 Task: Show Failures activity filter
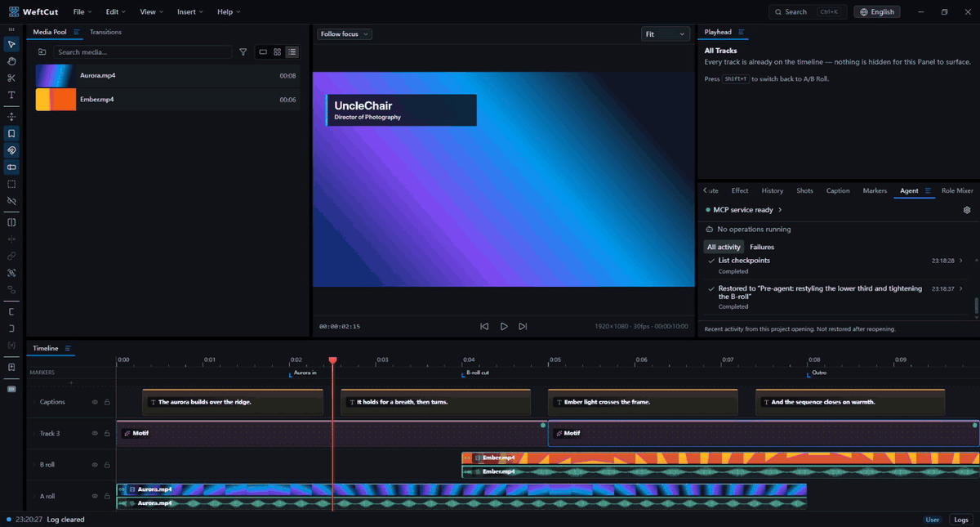pos(762,247)
